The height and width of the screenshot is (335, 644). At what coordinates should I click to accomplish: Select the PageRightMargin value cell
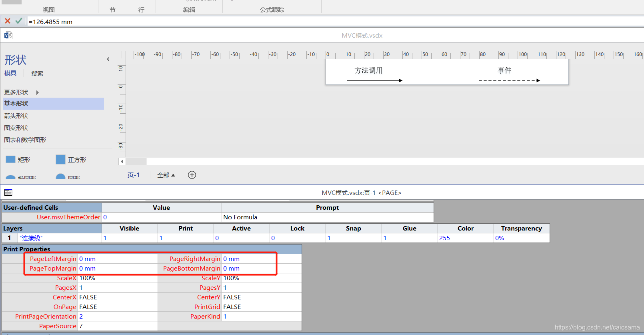tap(262, 259)
